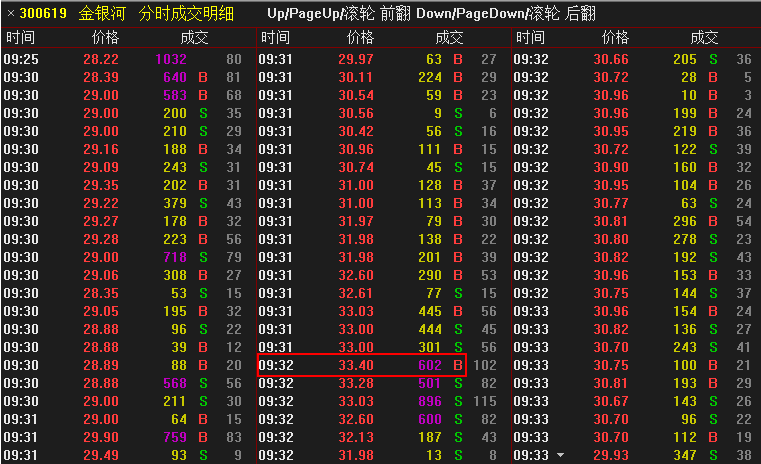Click the price 30.90 cell

[611, 167]
